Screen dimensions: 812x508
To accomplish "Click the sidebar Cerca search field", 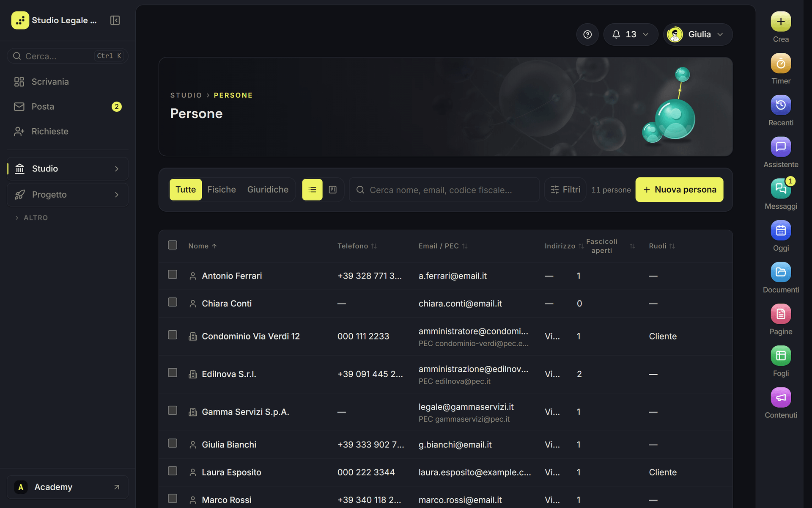I will 68,56.
